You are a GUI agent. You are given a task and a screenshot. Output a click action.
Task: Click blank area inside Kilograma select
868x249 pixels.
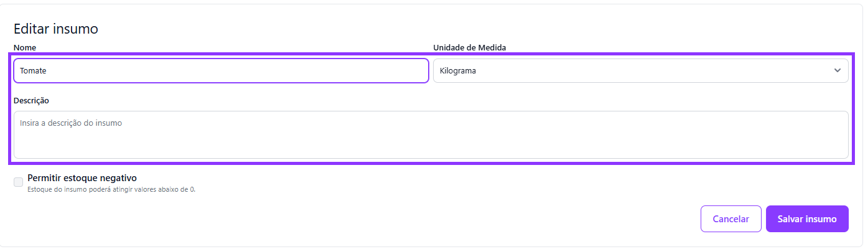(653, 71)
